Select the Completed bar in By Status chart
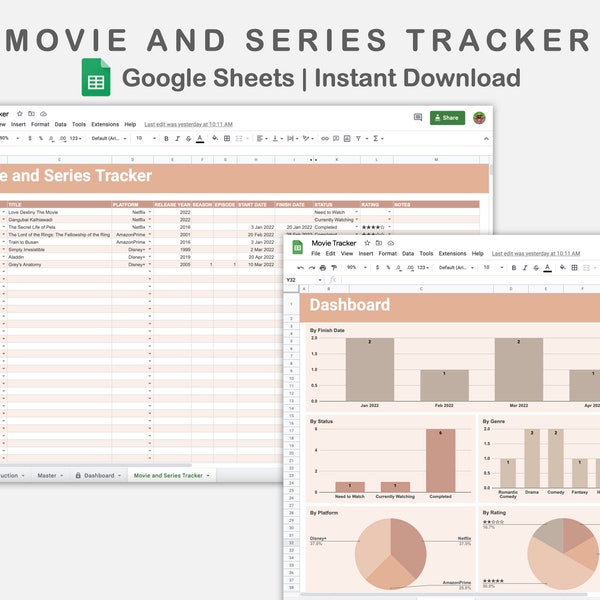The height and width of the screenshot is (600, 600). [440, 460]
